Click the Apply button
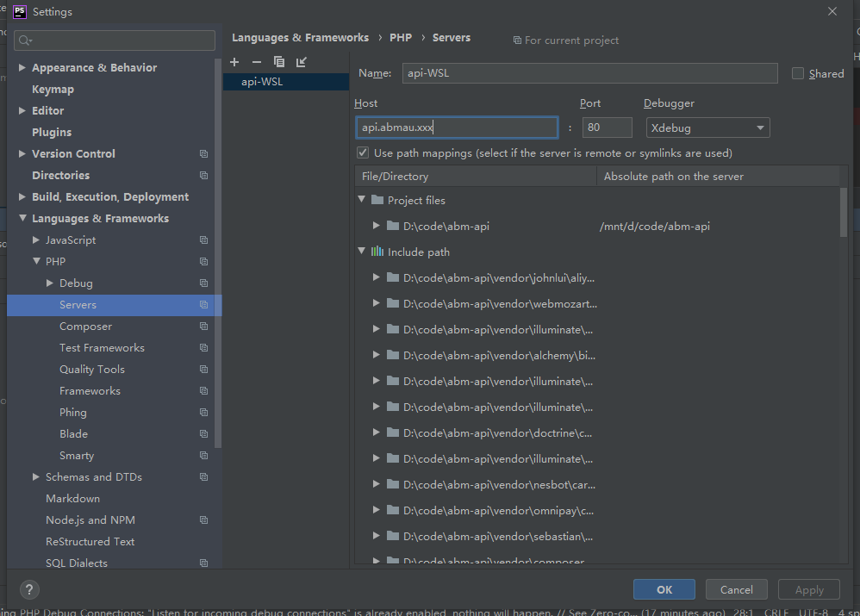This screenshot has width=860, height=616. pos(809,589)
